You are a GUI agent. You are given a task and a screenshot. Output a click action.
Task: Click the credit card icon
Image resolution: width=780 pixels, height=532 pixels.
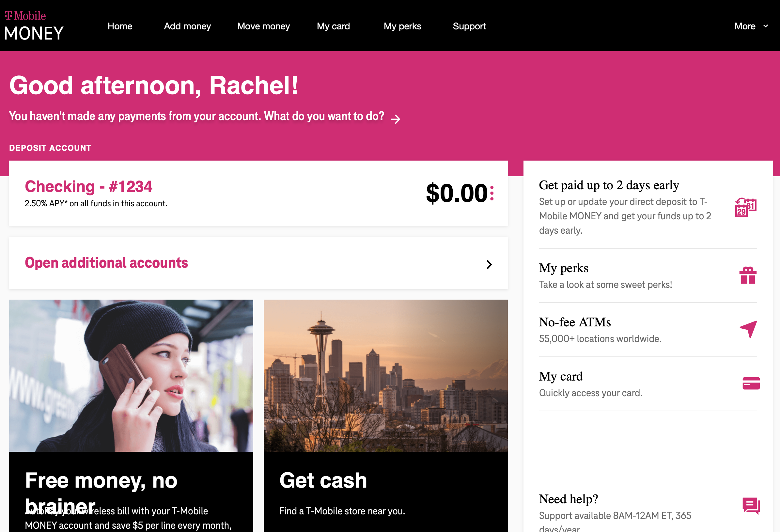(x=751, y=383)
